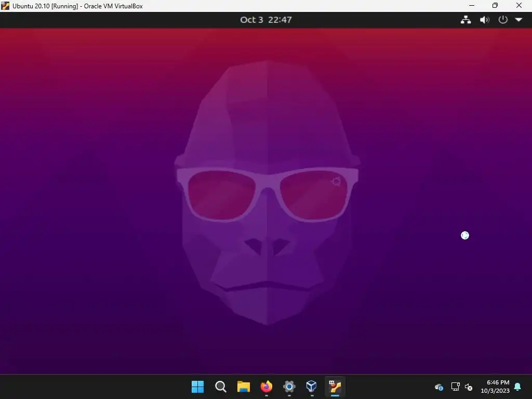Close the Ubuntu 20.10 VirtualBox window

click(x=519, y=5)
